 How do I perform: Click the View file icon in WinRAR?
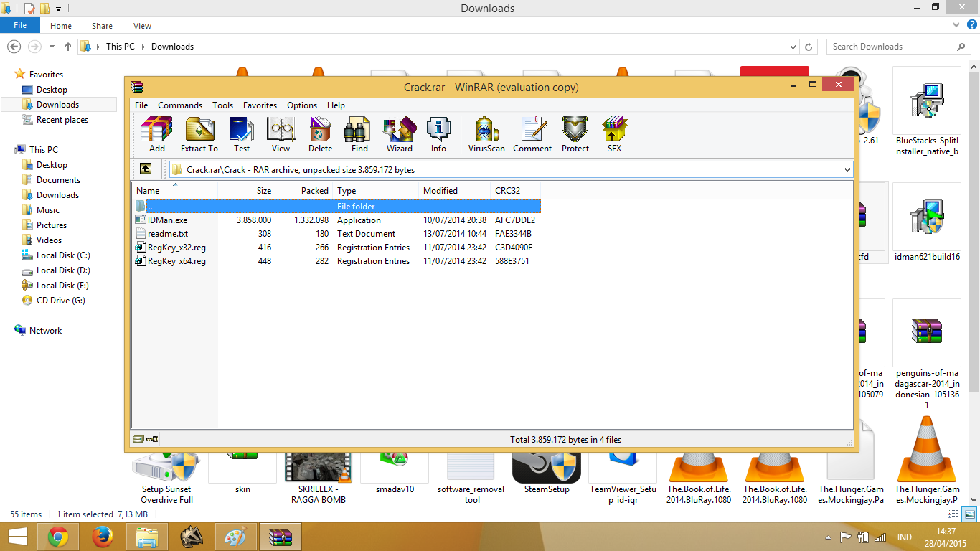281,134
